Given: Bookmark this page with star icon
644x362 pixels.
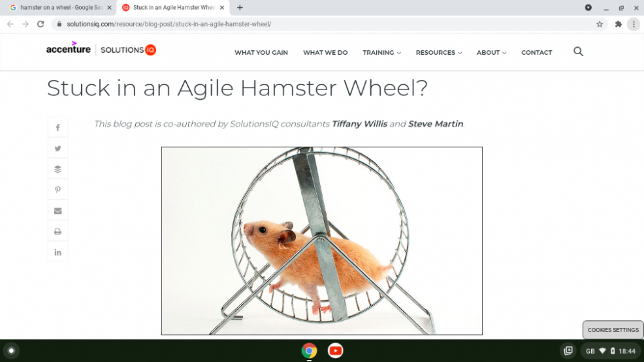Looking at the screenshot, I should pos(600,24).
